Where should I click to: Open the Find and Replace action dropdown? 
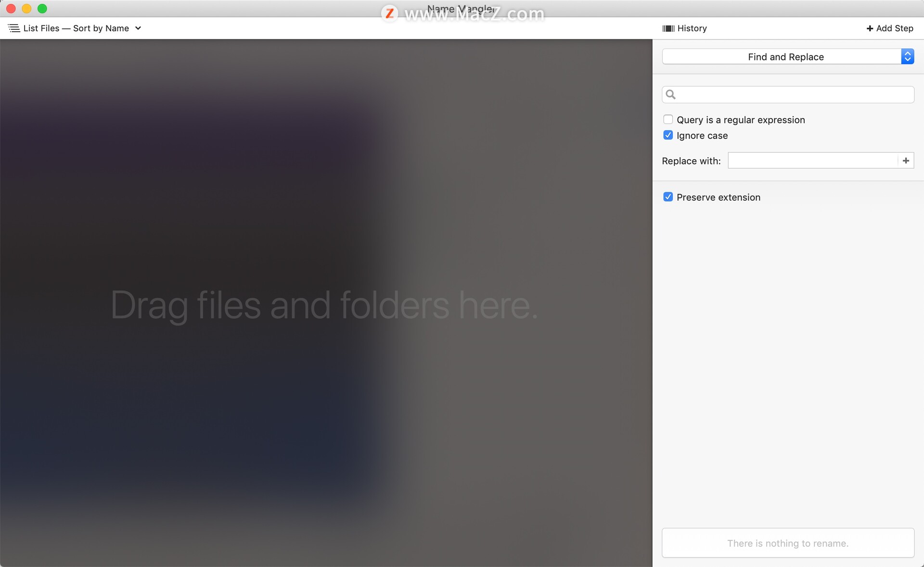788,57
